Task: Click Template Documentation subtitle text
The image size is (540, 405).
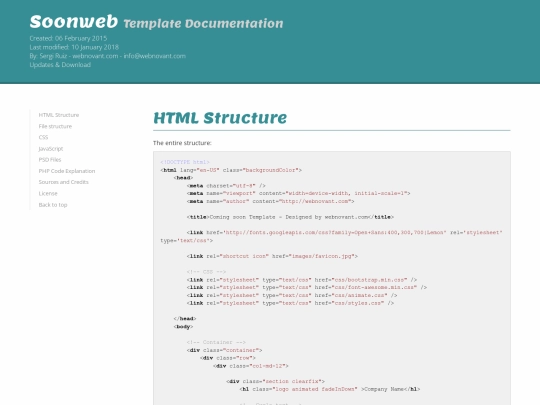Action: [x=203, y=24]
